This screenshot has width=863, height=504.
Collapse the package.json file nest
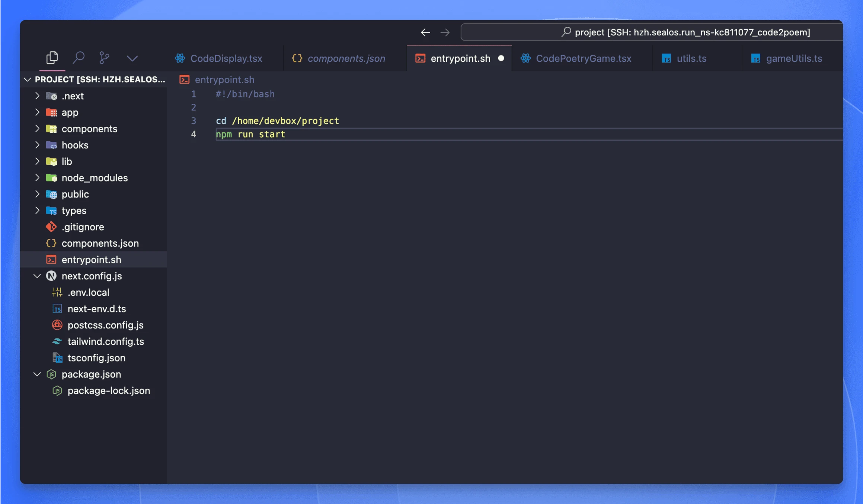click(x=37, y=374)
